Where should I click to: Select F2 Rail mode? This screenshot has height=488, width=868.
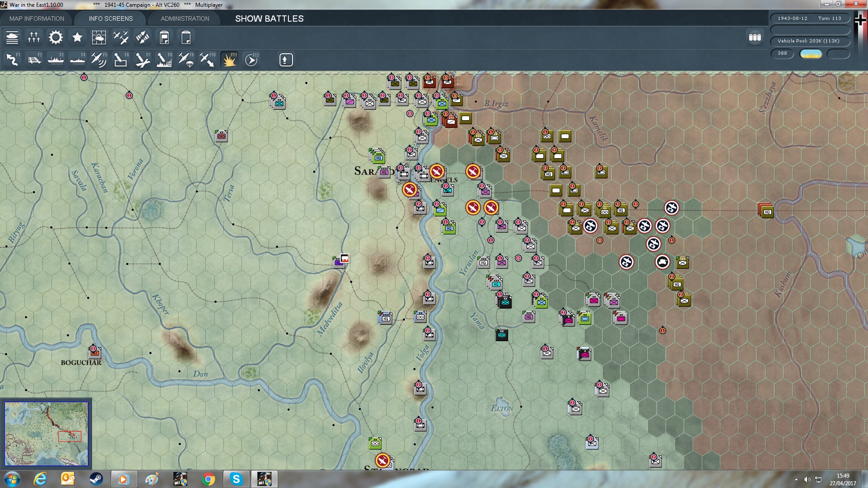(x=34, y=60)
